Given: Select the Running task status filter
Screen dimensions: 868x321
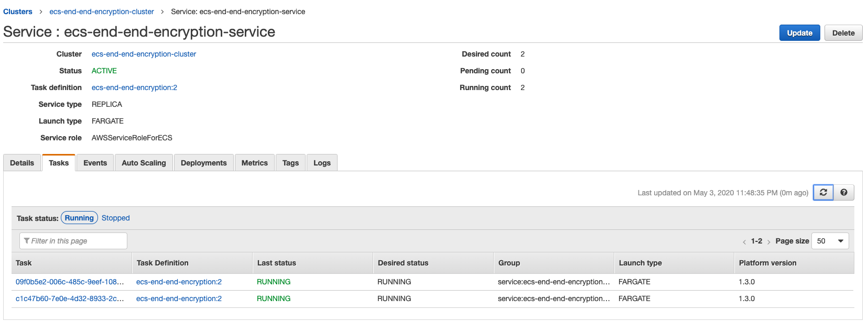Looking at the screenshot, I should pos(79,218).
